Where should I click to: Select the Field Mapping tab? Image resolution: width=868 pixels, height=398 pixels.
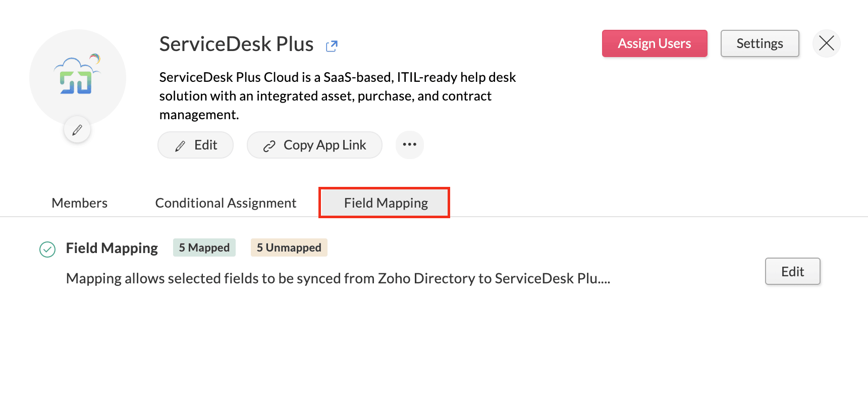click(x=384, y=203)
